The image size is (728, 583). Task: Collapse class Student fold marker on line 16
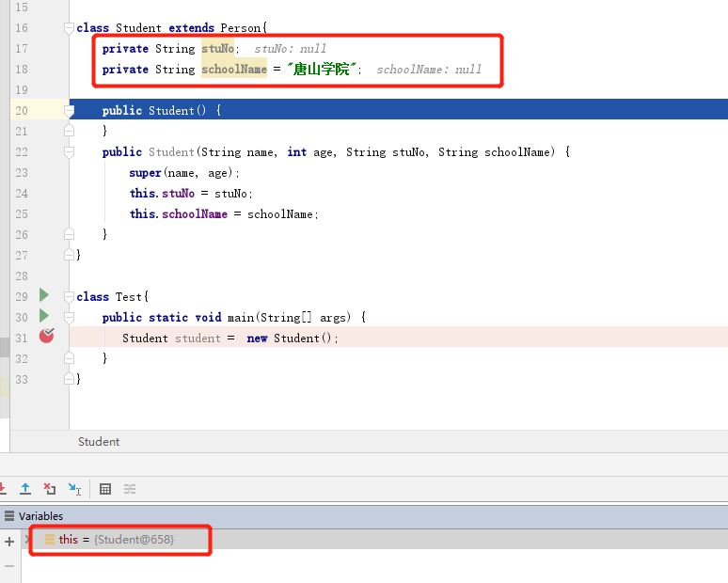[x=69, y=28]
